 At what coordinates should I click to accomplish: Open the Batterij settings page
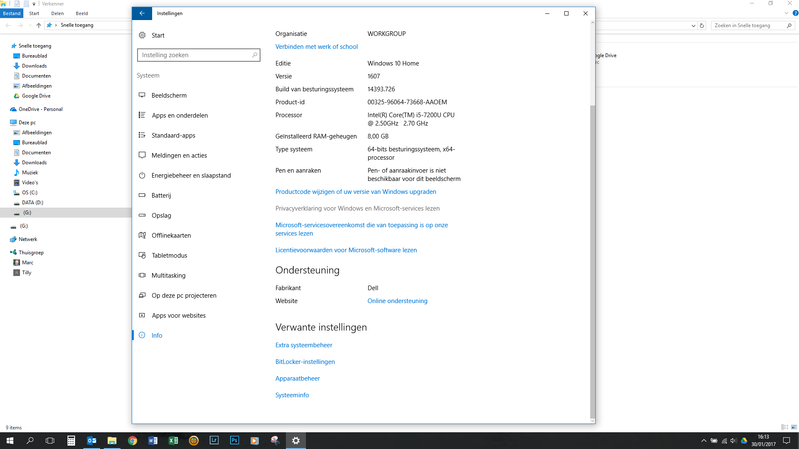[x=161, y=195]
